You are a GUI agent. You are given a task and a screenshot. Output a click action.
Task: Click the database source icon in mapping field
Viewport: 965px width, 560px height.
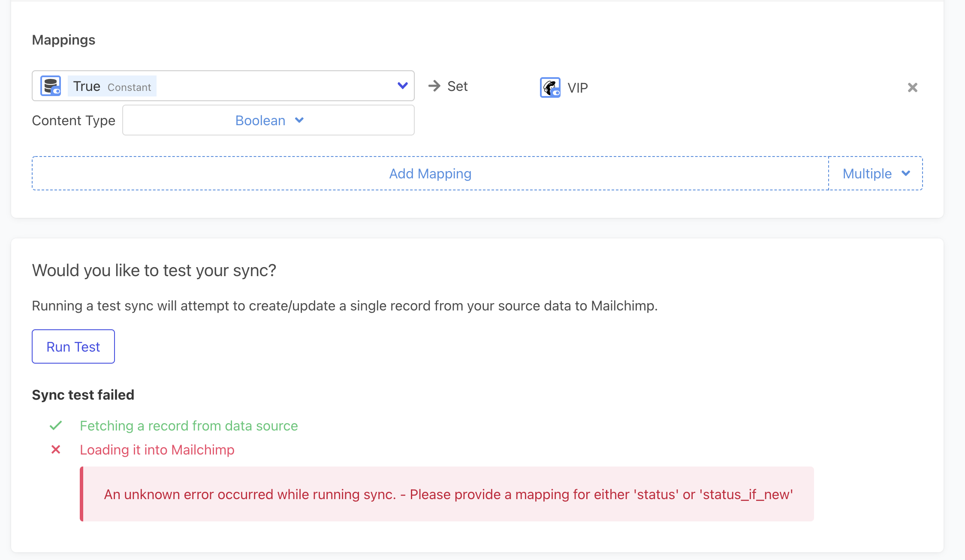pyautogui.click(x=51, y=86)
